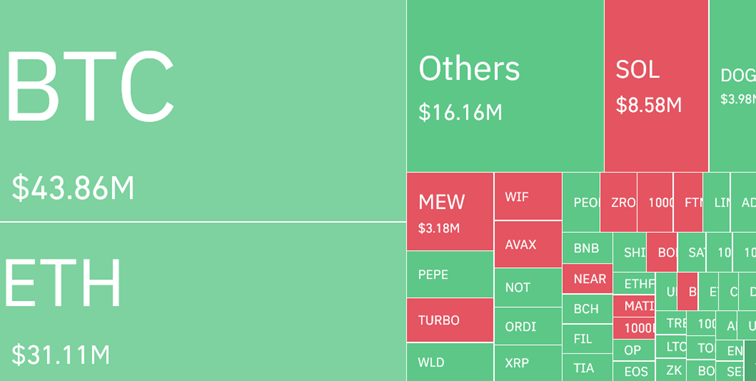This screenshot has height=381, width=756.
Task: Click the green ORDI tile
Action: [528, 326]
